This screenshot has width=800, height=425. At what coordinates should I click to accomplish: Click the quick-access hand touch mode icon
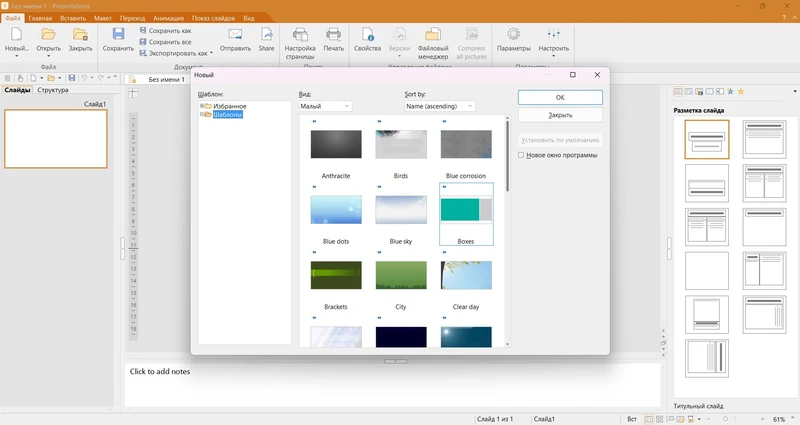click(20, 78)
